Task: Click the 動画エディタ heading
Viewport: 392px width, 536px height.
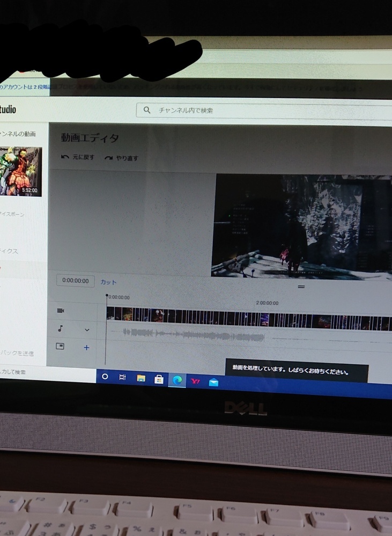Action: [90, 138]
